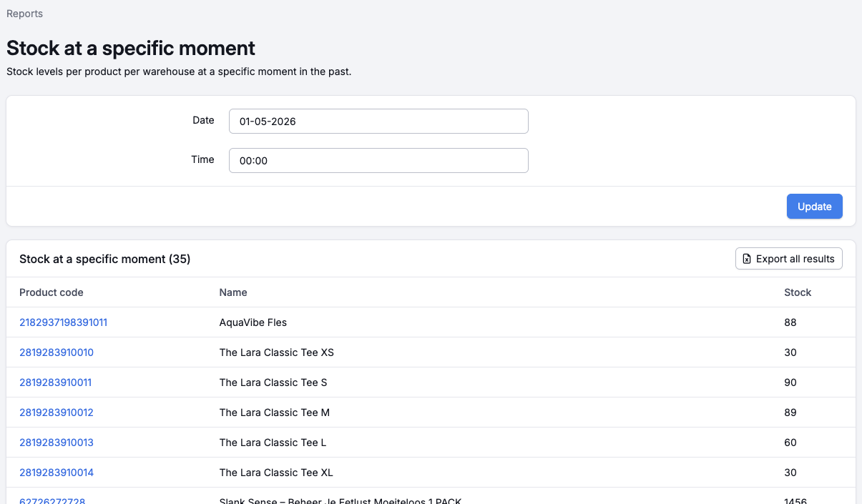This screenshot has width=862, height=504.
Task: Open product code 2182937198391011
Action: coord(63,322)
